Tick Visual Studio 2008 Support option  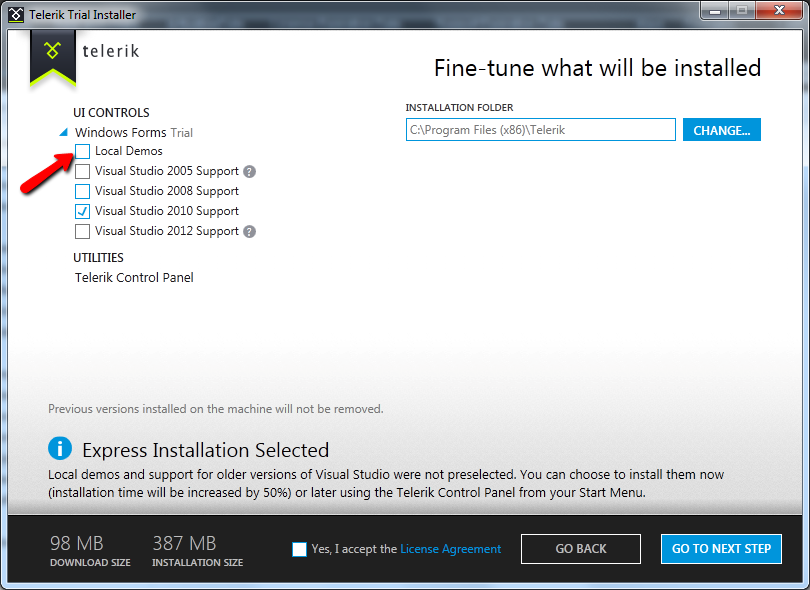pos(82,191)
